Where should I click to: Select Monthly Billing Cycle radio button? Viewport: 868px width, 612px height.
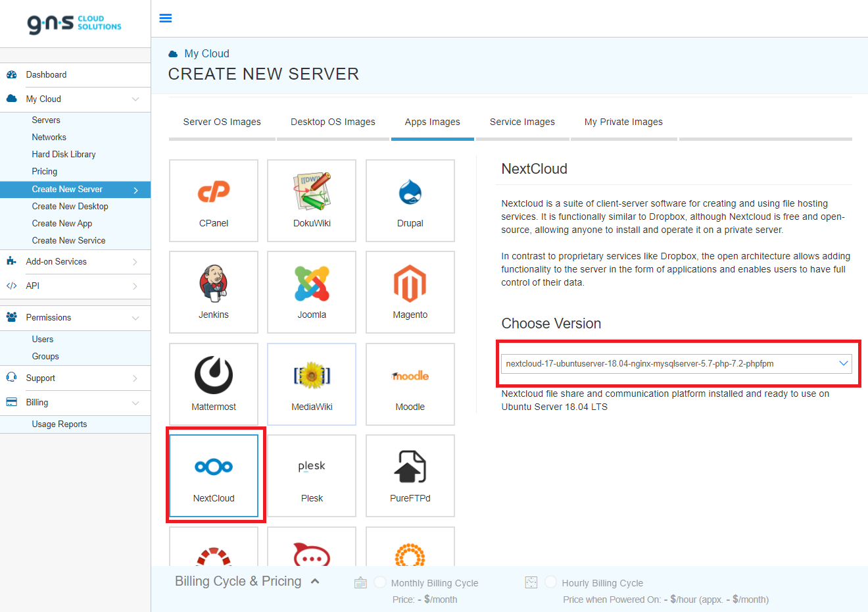380,582
